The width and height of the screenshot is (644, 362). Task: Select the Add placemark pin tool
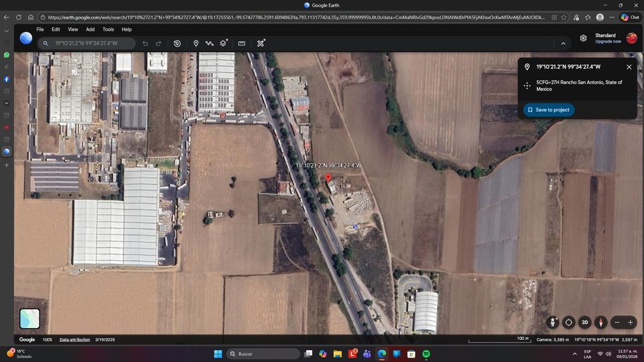[x=196, y=43]
